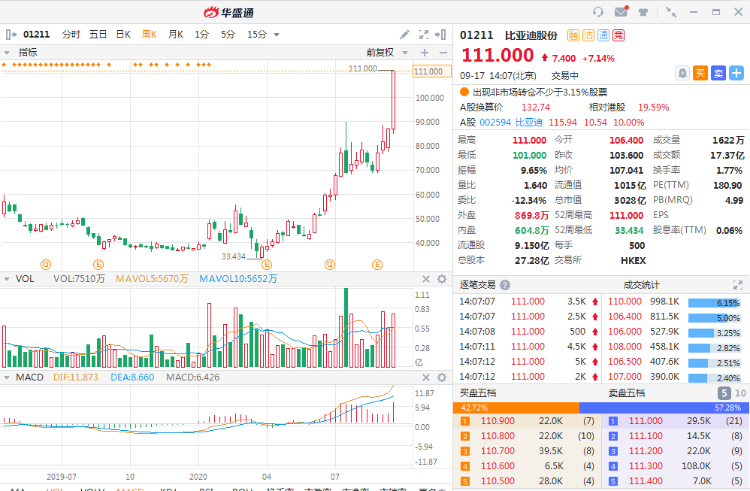The width and height of the screenshot is (750, 491).
Task: Click the stock code 01211 in chart toolbar
Action: pos(36,34)
